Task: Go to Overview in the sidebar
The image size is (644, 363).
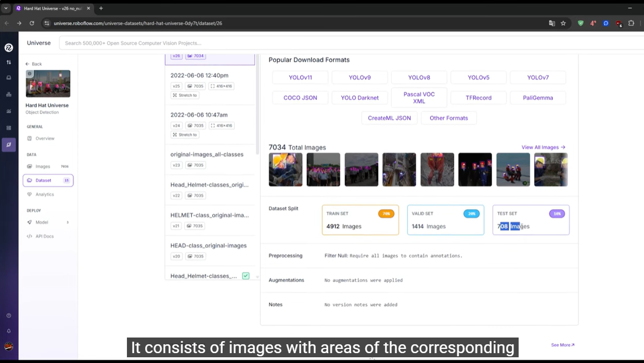Action: tap(45, 138)
